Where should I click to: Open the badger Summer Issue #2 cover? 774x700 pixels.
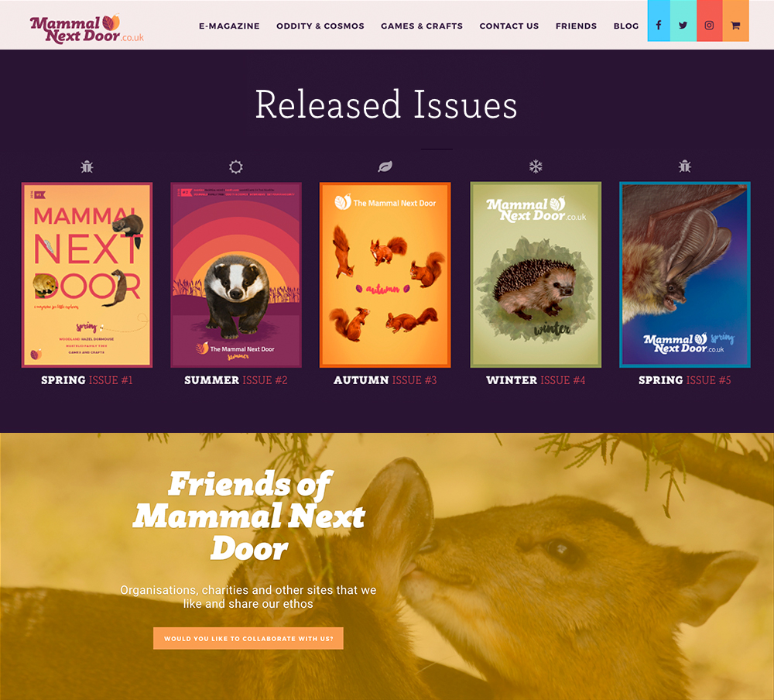click(x=236, y=275)
